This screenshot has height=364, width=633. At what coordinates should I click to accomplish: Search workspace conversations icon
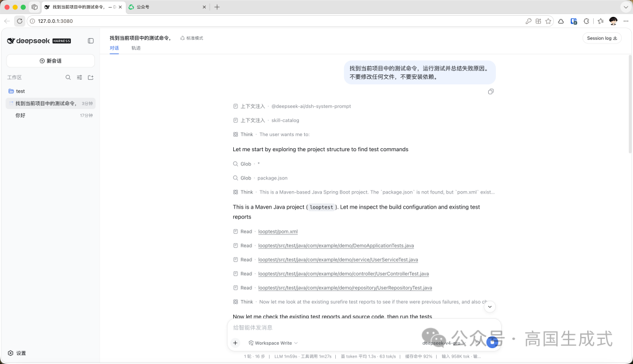point(68,77)
